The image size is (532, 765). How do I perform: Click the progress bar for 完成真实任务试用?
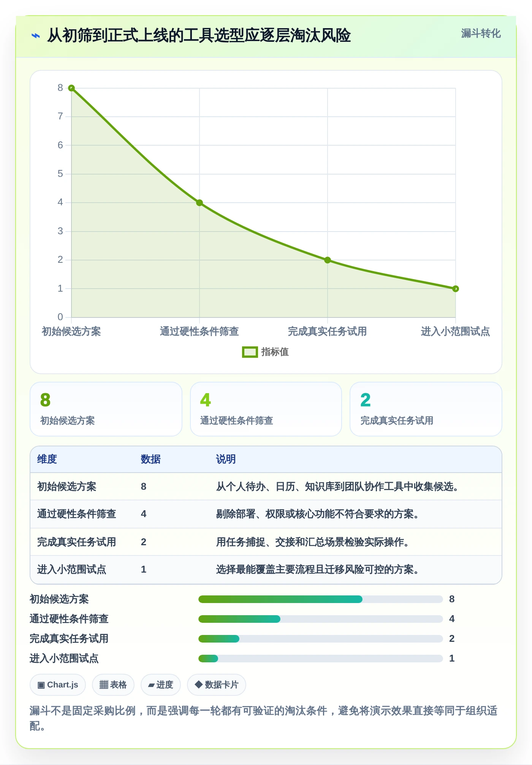coord(321,639)
